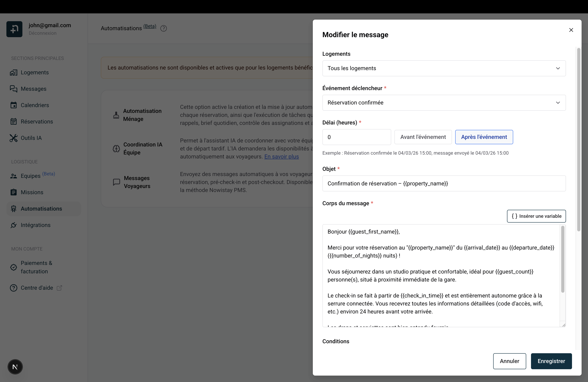
Task: Click the Paiements & facturation badge icon
Action: click(x=14, y=267)
